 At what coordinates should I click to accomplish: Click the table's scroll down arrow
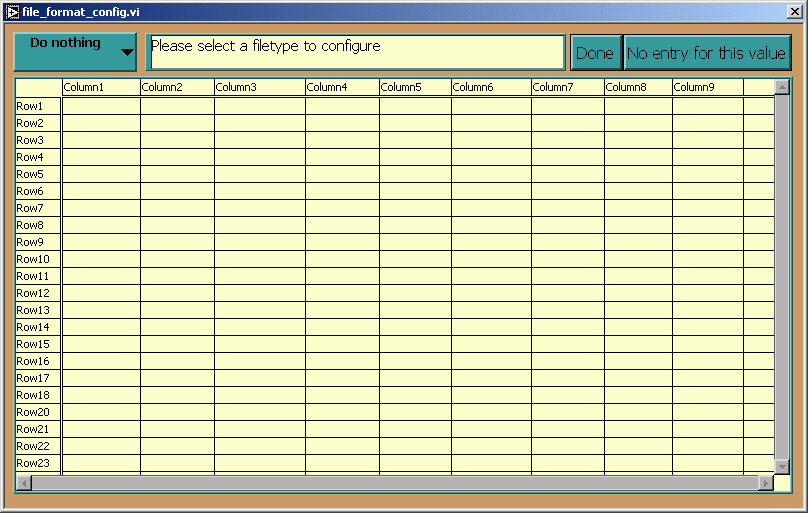point(782,467)
